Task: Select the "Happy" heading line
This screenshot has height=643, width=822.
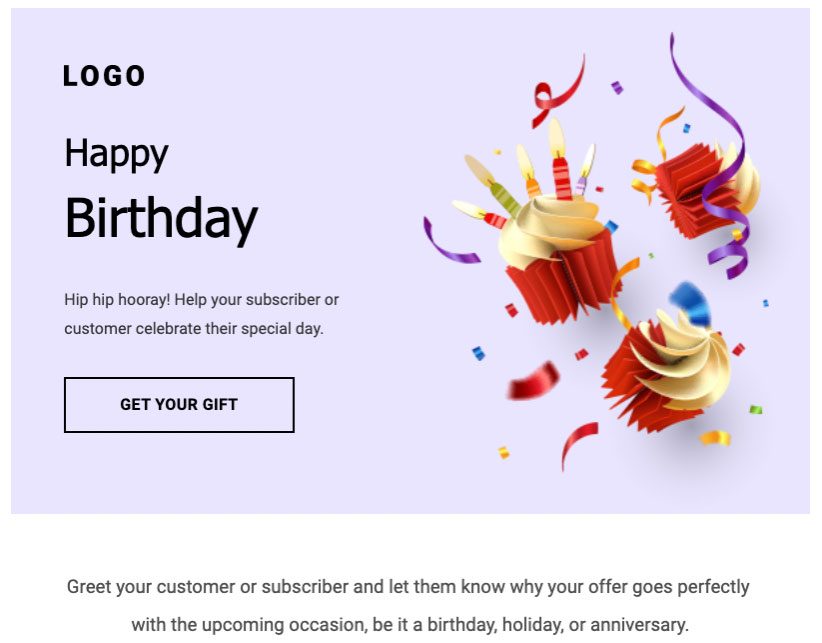Action: pyautogui.click(x=116, y=153)
